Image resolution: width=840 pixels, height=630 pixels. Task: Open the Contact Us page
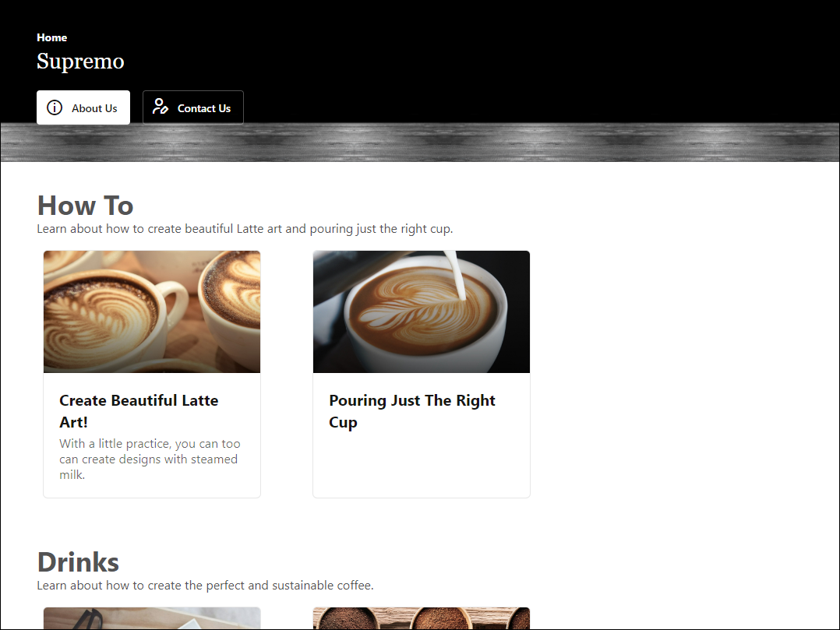point(193,107)
